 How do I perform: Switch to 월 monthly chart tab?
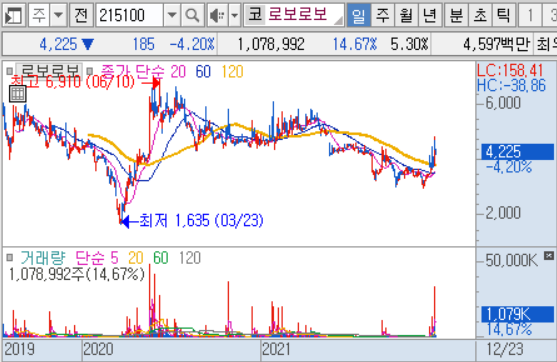(x=406, y=15)
